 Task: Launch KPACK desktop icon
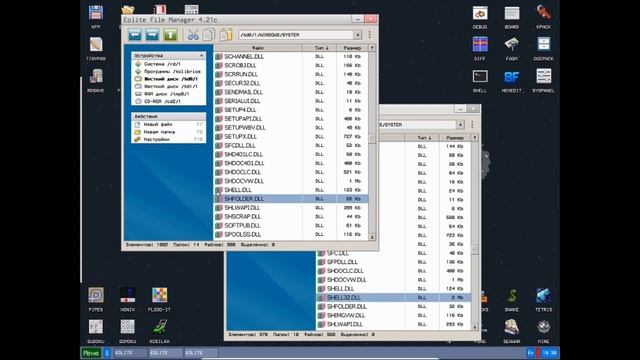(544, 17)
